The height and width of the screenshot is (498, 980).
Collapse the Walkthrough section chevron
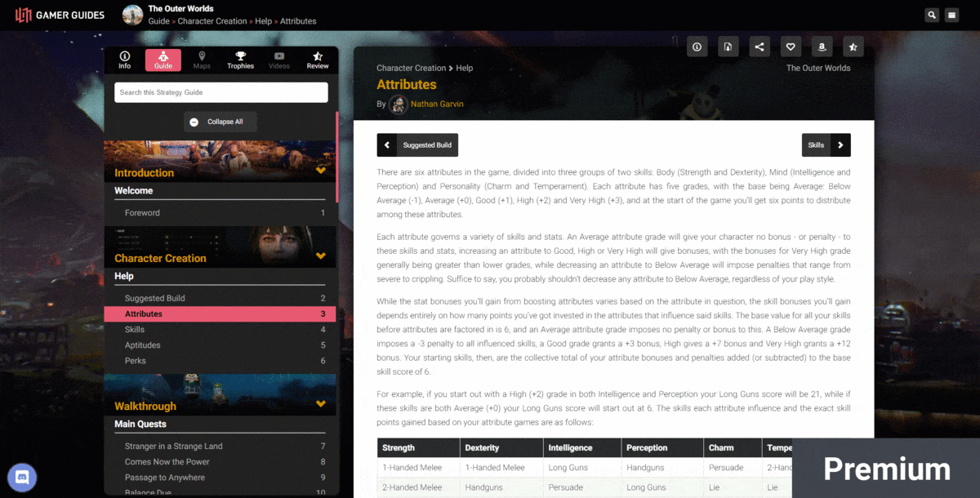pos(321,404)
